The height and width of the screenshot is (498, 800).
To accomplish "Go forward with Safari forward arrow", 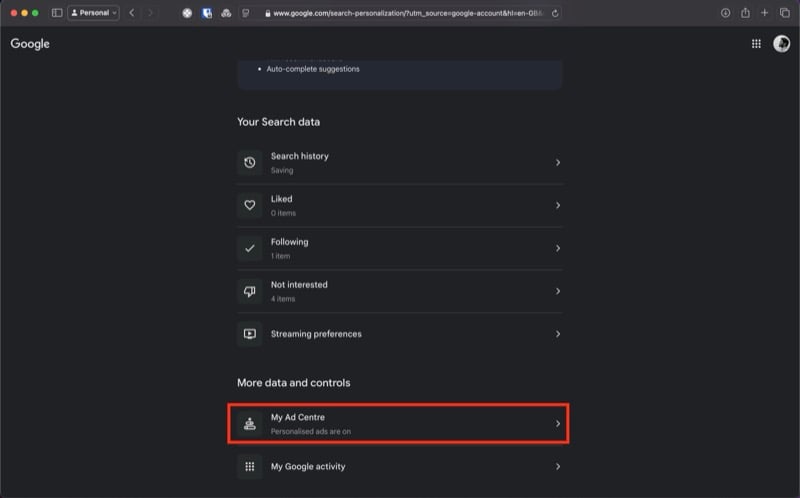I will pyautogui.click(x=150, y=13).
